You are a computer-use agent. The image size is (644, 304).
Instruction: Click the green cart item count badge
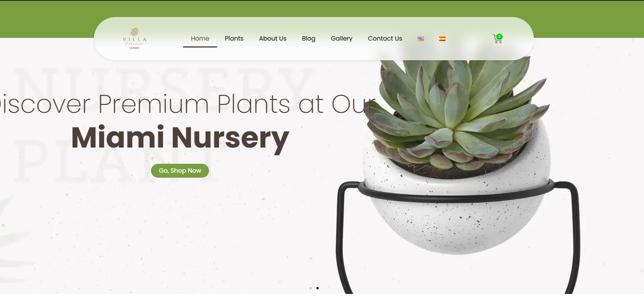pos(500,37)
